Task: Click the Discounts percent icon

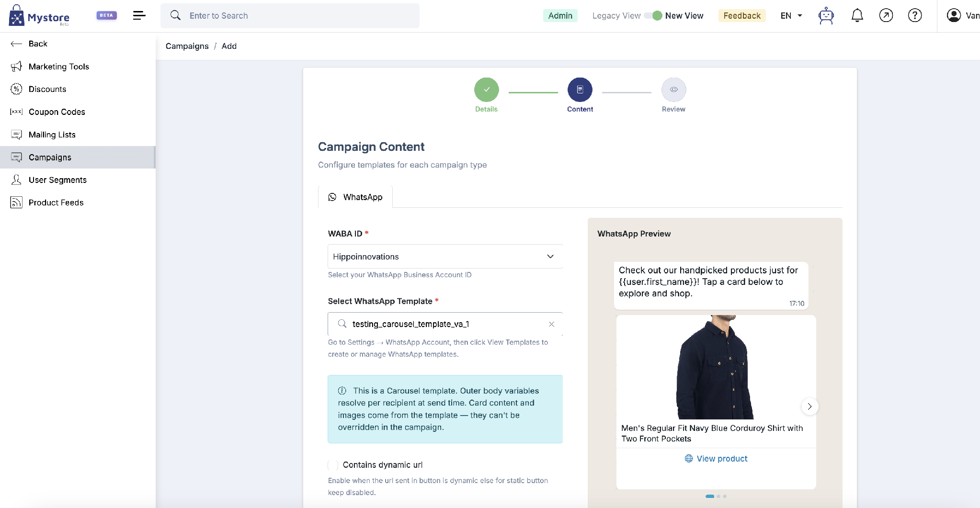Action: click(16, 89)
